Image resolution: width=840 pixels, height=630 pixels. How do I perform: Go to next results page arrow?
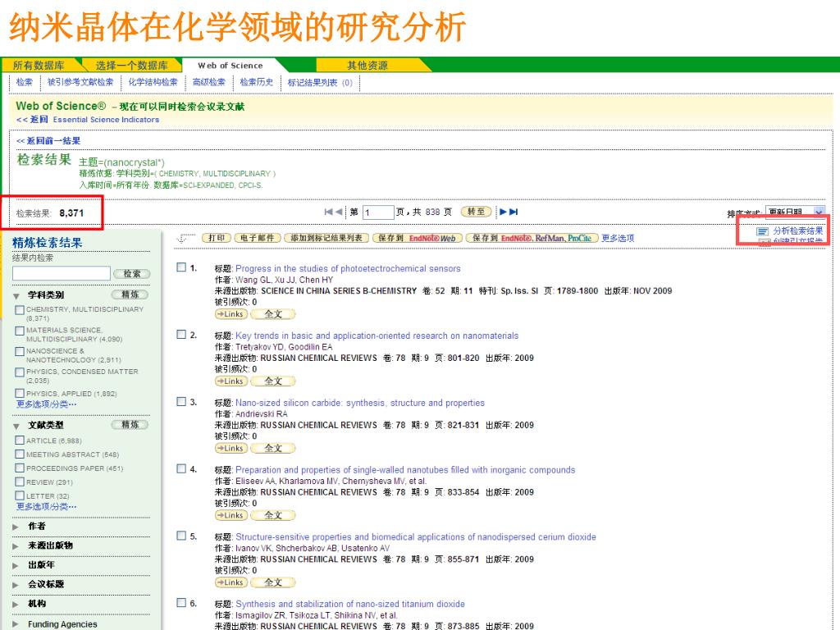click(503, 212)
